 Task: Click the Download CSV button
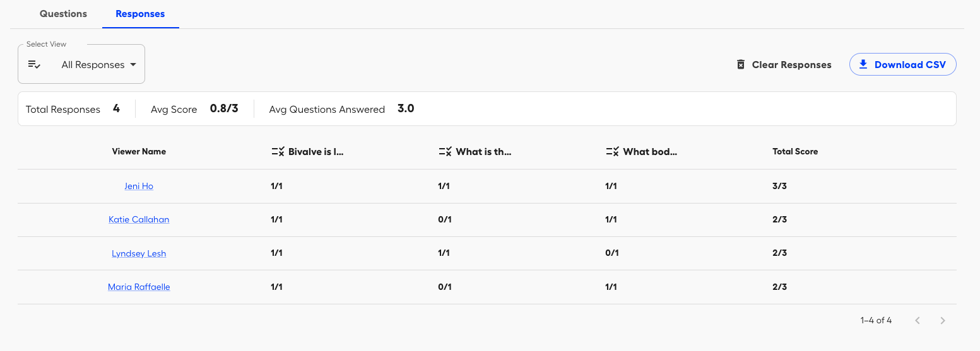click(x=902, y=64)
